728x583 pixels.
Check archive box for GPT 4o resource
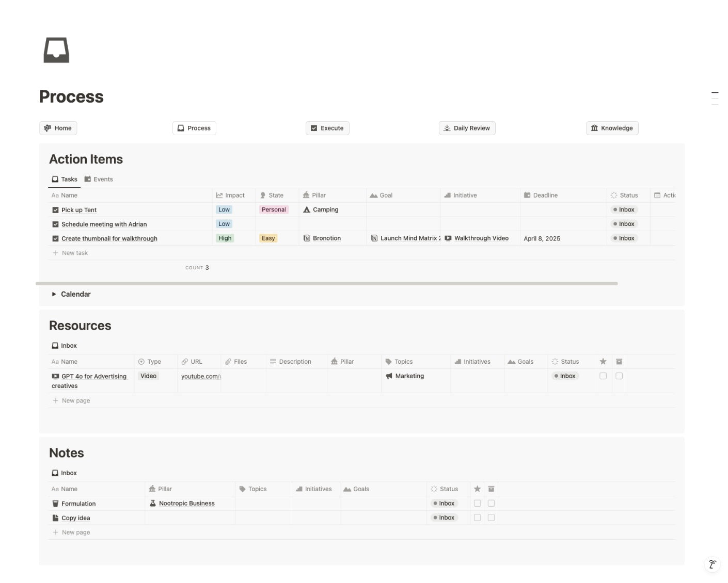(619, 376)
